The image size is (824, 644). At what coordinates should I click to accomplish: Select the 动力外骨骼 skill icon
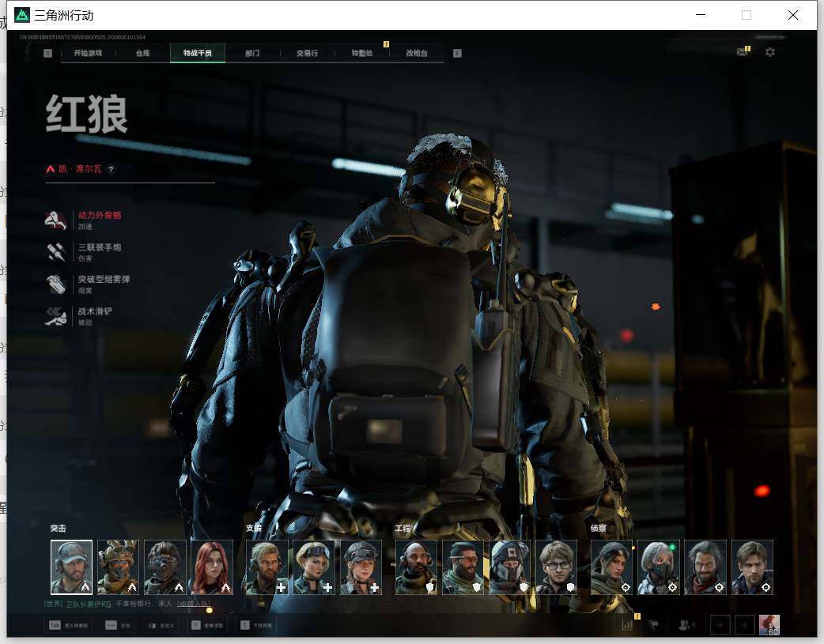55,220
